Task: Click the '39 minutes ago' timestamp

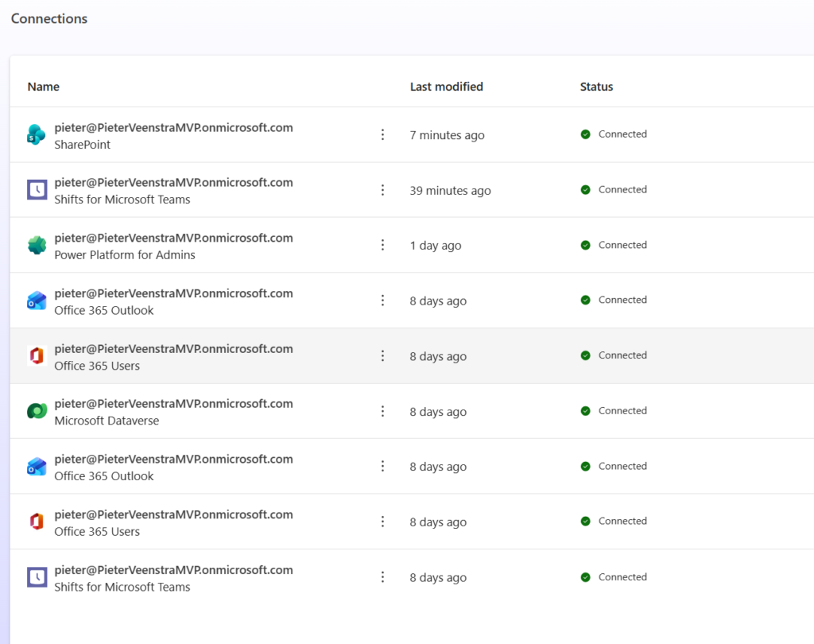Action: pyautogui.click(x=450, y=191)
